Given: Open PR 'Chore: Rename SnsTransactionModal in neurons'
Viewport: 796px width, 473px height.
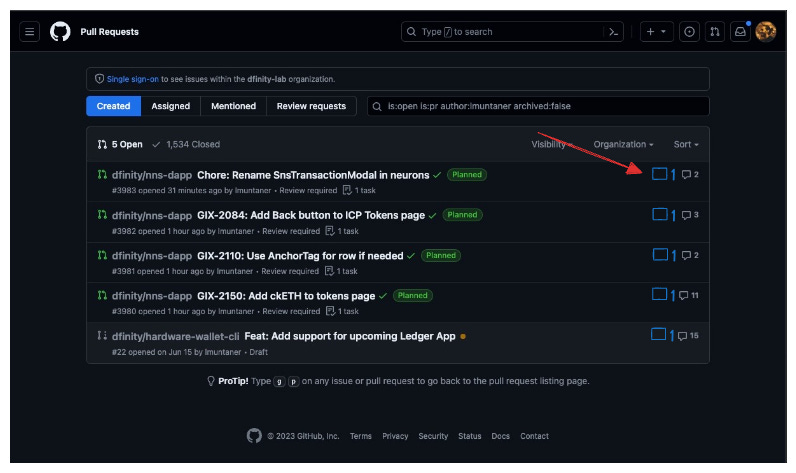Looking at the screenshot, I should tap(313, 175).
